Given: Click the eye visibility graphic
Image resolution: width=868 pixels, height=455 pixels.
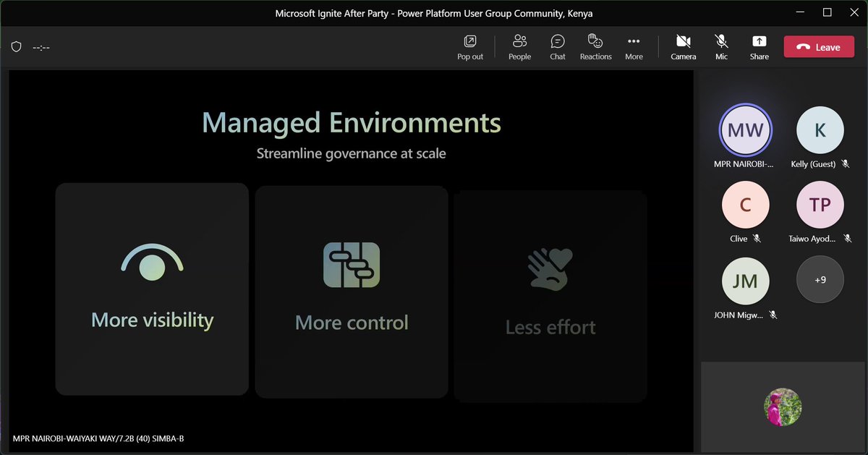Looking at the screenshot, I should click(152, 262).
